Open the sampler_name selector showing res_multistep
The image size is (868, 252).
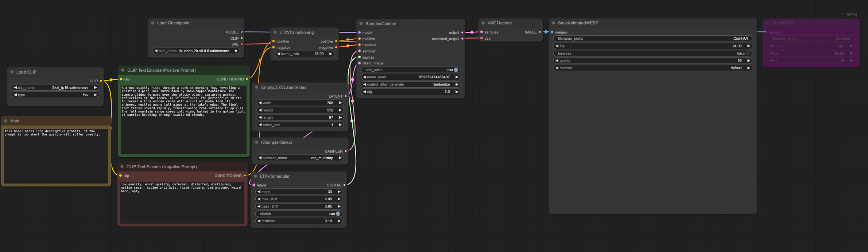[300, 158]
